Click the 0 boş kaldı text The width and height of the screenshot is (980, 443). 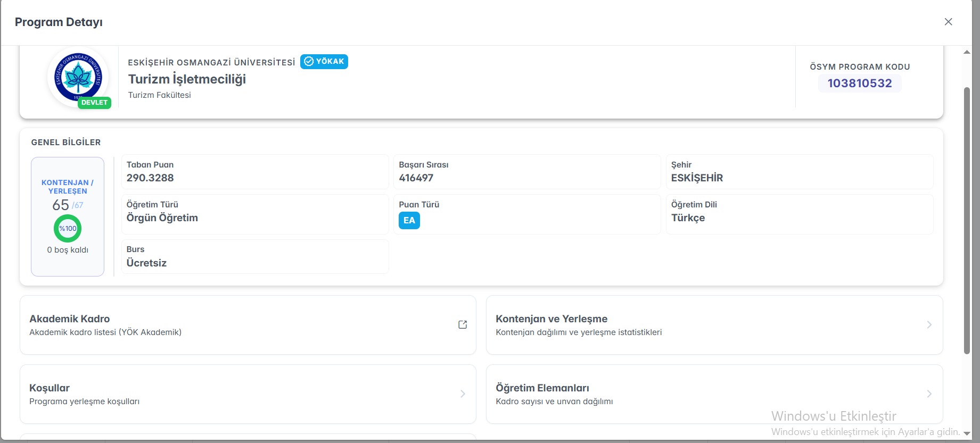68,250
